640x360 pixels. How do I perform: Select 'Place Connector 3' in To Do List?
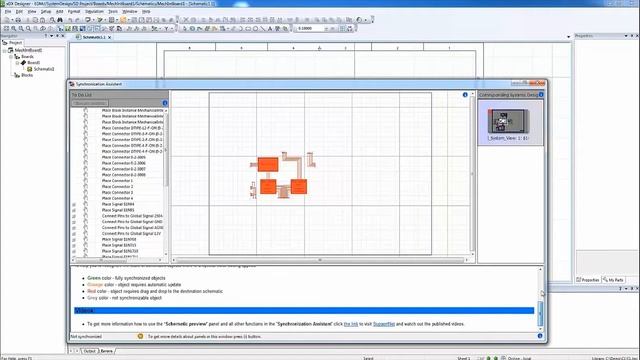[117, 192]
